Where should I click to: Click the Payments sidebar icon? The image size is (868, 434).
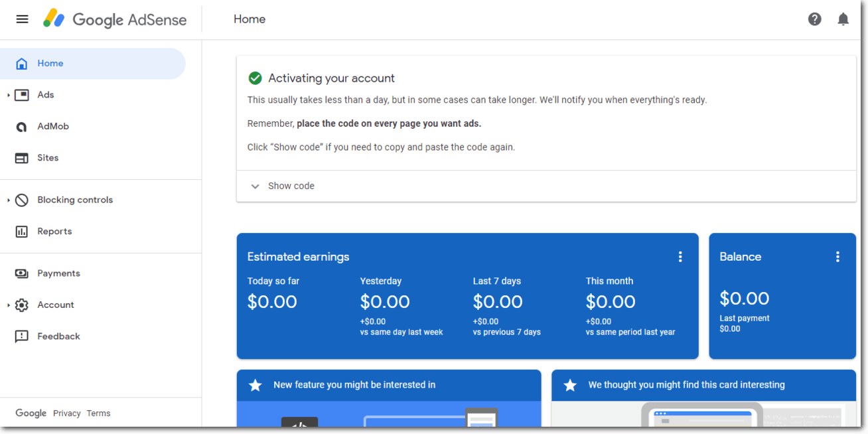pyautogui.click(x=22, y=273)
